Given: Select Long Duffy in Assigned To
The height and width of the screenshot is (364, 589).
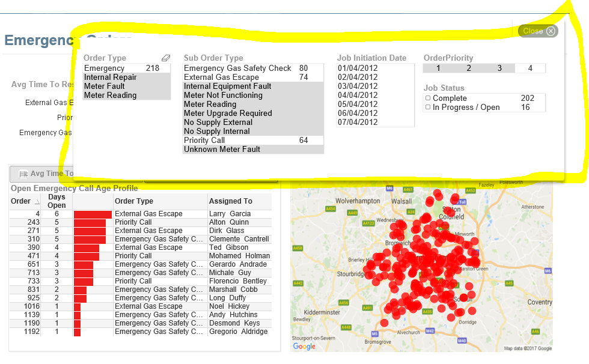Looking at the screenshot, I should 227,298.
